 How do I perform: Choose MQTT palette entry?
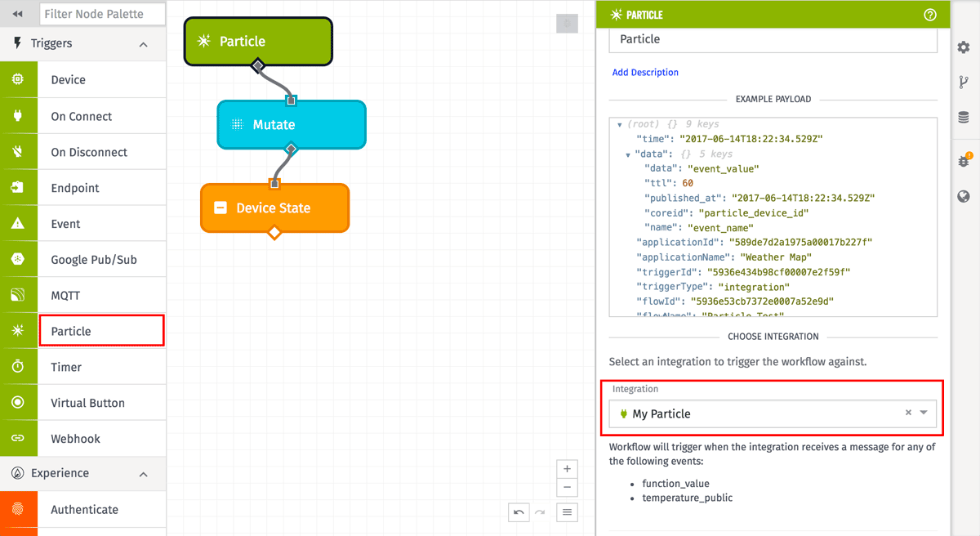coord(101,295)
